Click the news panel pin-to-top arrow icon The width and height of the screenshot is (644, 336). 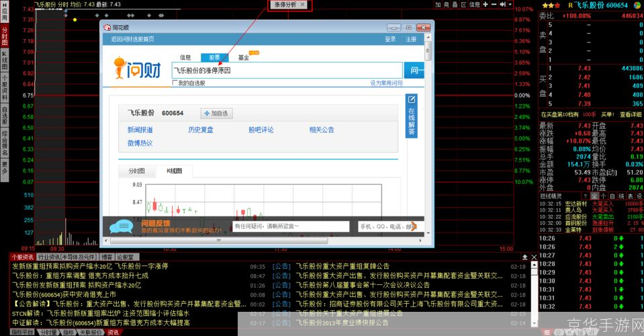525,257
